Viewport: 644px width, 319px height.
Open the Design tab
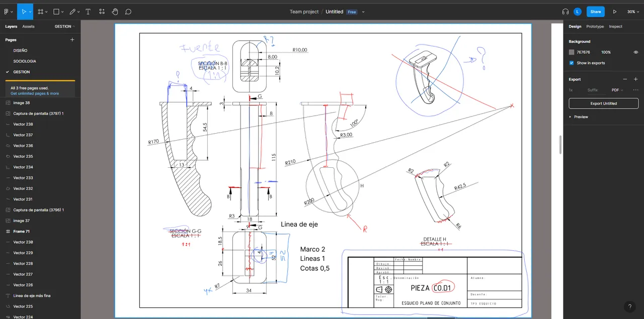coord(575,27)
